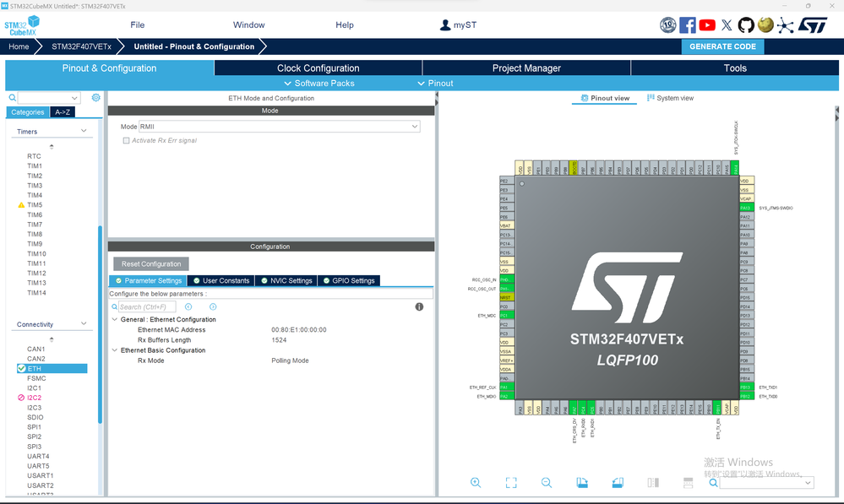
Task: Open the X social icon
Action: [x=727, y=24]
